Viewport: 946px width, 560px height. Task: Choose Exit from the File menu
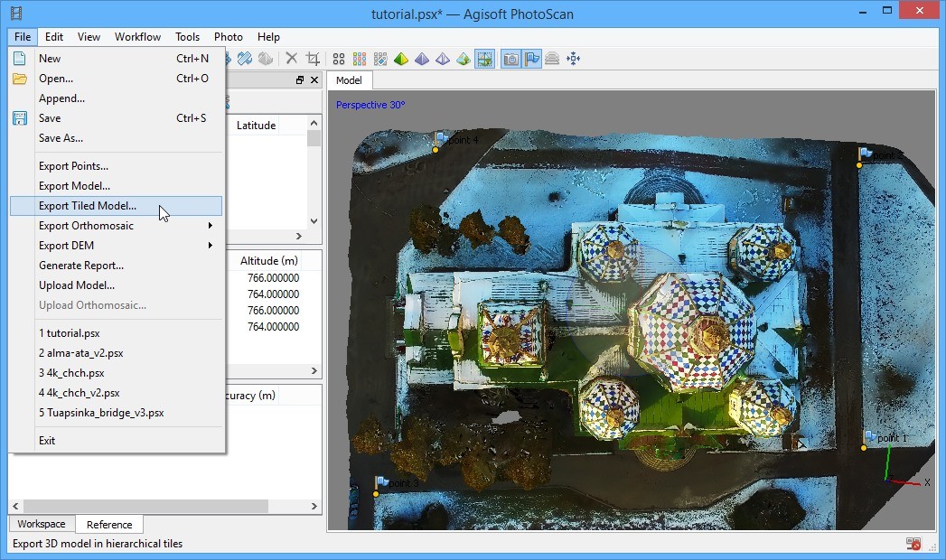click(116, 441)
